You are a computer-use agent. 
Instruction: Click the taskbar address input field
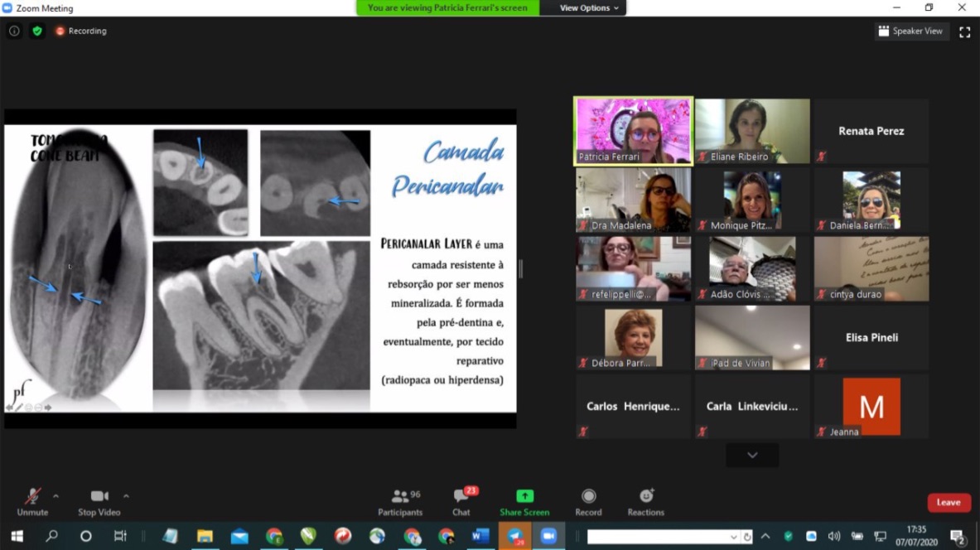coord(660,537)
